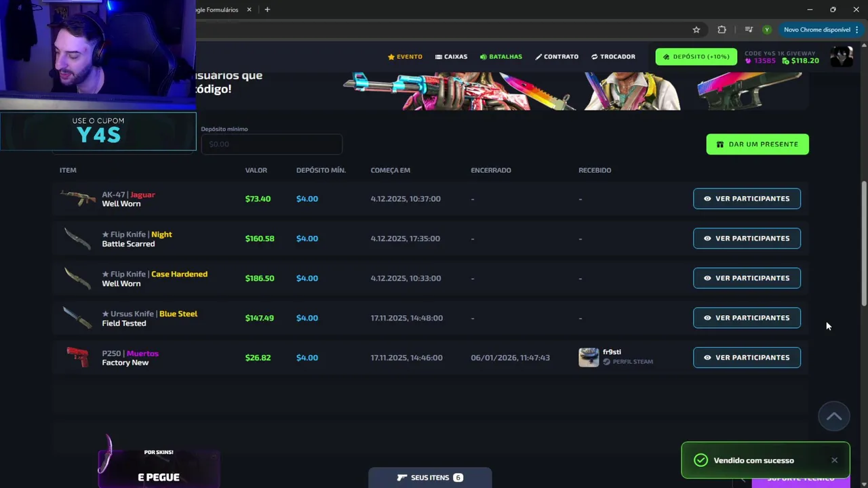Click the 13585 coins balance
This screenshot has width=868, height=488.
760,61
